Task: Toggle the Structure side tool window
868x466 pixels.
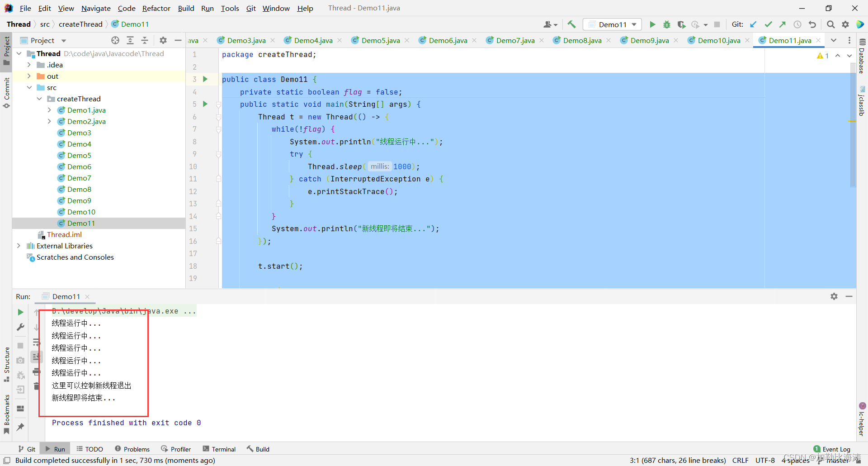Action: pos(6,364)
